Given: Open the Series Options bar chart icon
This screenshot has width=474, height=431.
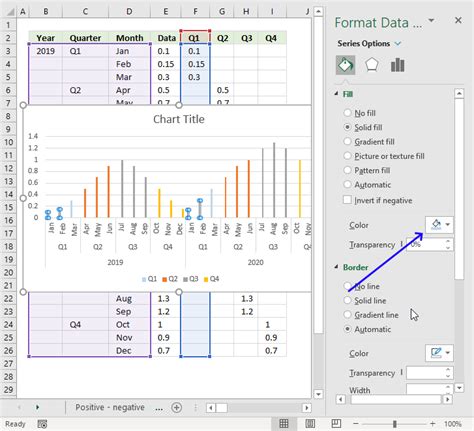Looking at the screenshot, I should (397, 65).
